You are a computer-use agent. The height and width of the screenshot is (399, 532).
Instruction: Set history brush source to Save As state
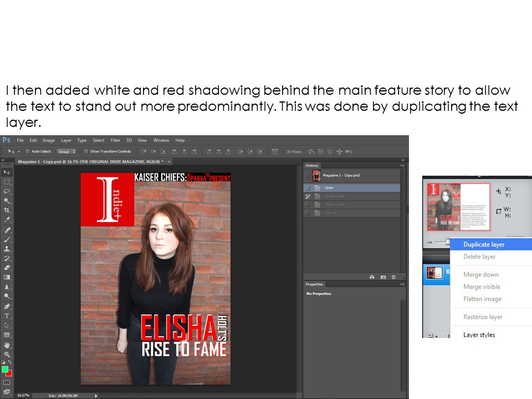308,213
